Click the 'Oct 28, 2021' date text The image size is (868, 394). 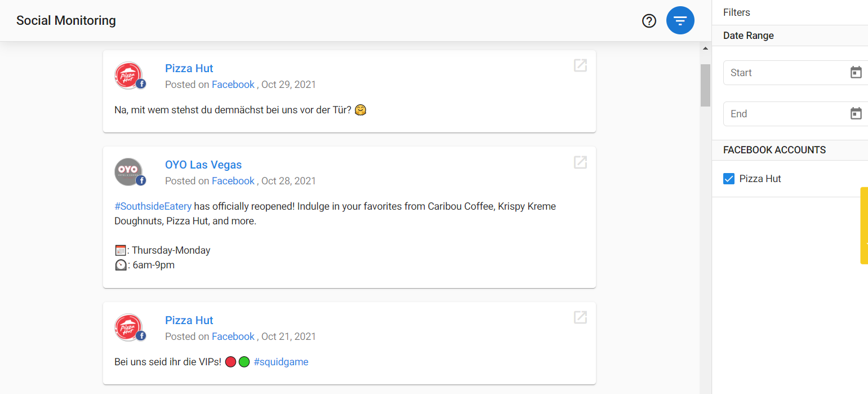tap(288, 181)
